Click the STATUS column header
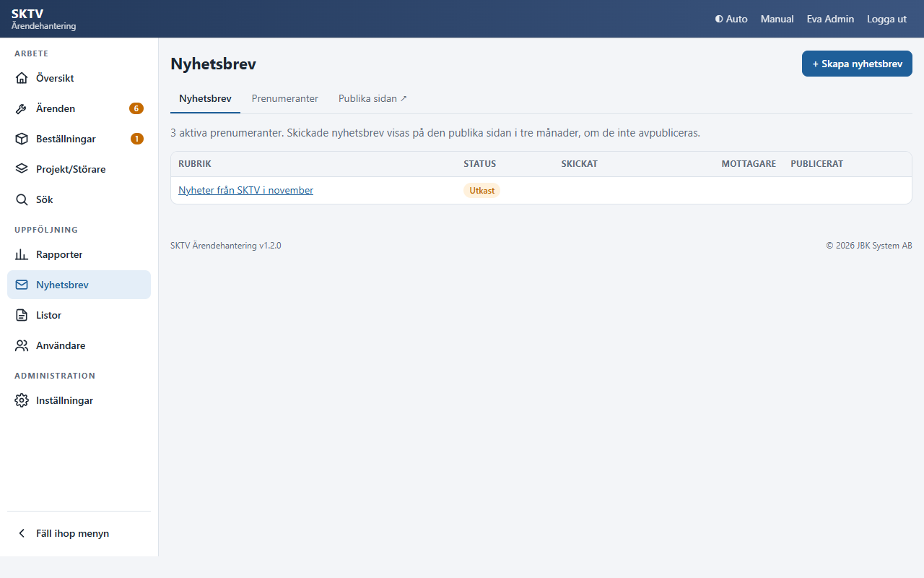Screen dimensions: 924x578 tap(480, 164)
